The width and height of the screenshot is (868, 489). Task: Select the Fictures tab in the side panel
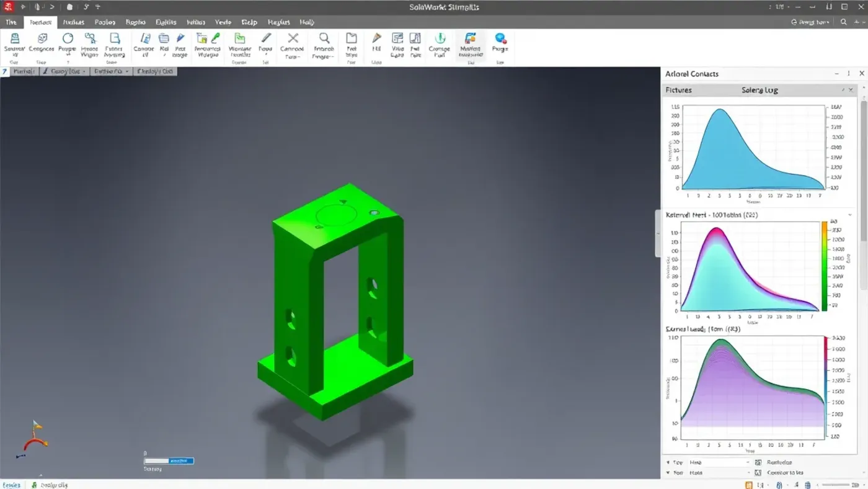pyautogui.click(x=679, y=90)
